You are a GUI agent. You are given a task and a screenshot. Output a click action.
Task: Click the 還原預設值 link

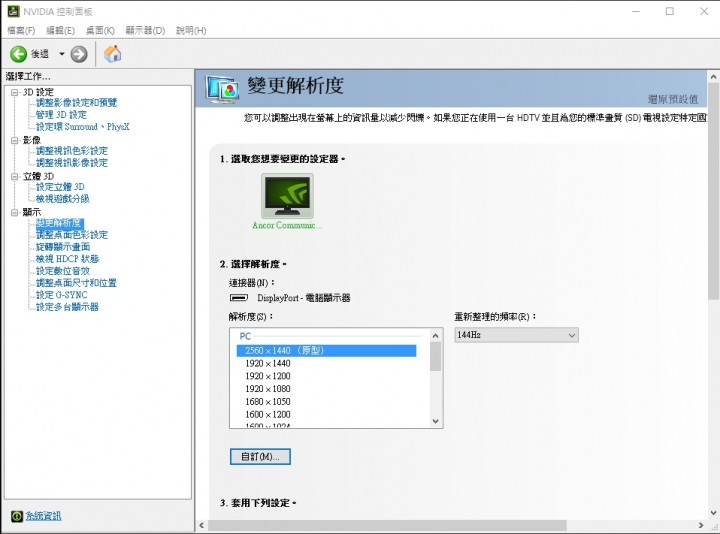673,99
